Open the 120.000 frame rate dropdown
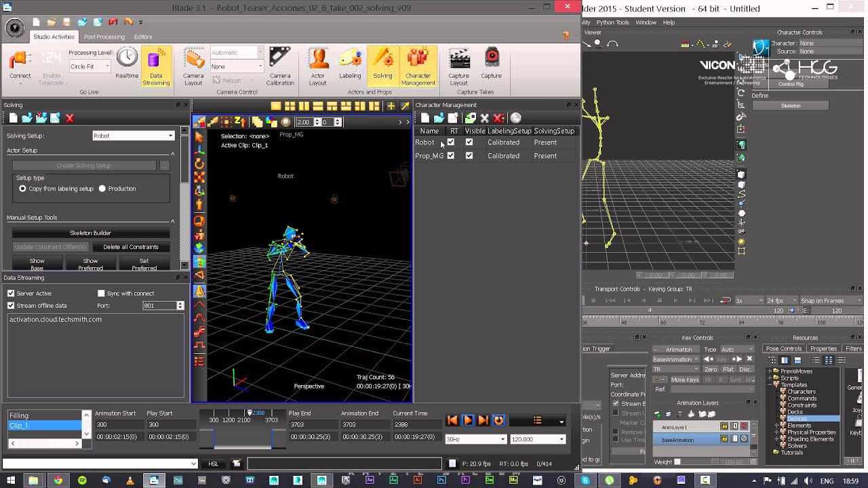Viewport: 868px width, 488px height. tap(537, 439)
